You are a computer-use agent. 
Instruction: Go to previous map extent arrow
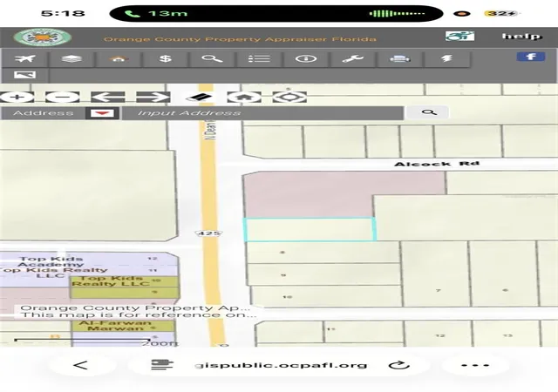108,97
